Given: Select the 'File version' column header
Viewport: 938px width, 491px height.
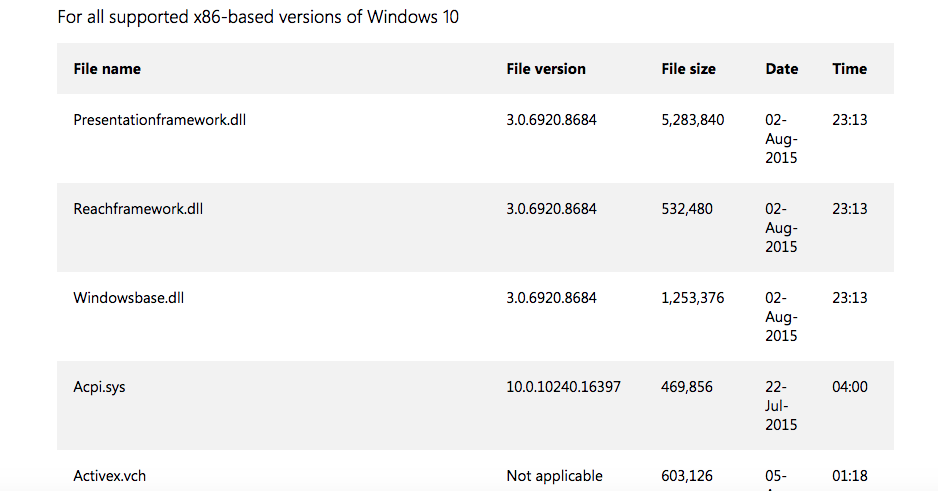Looking at the screenshot, I should click(546, 69).
